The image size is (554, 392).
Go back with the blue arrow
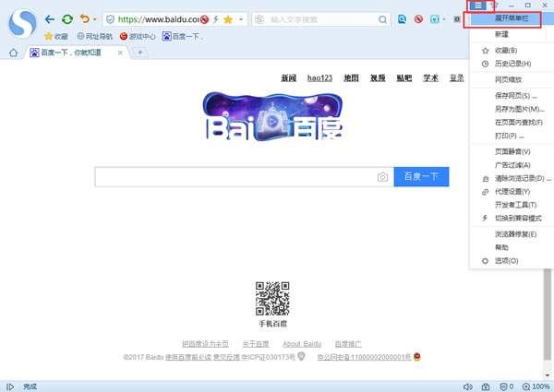pyautogui.click(x=50, y=19)
